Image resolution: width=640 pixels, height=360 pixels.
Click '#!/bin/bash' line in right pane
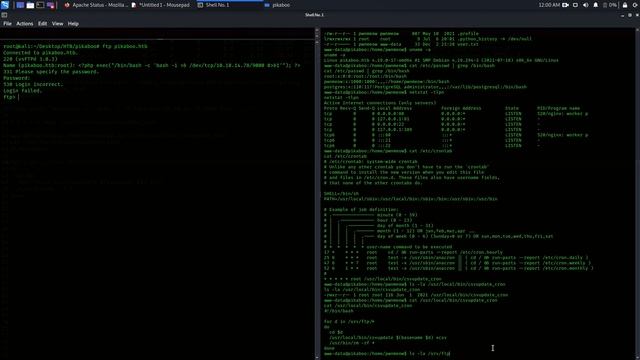pos(338,311)
